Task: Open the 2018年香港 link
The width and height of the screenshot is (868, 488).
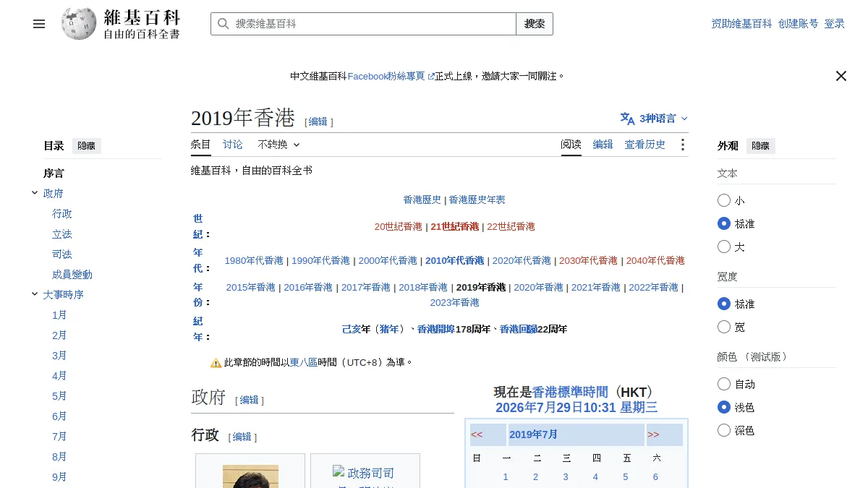Action: [x=423, y=287]
